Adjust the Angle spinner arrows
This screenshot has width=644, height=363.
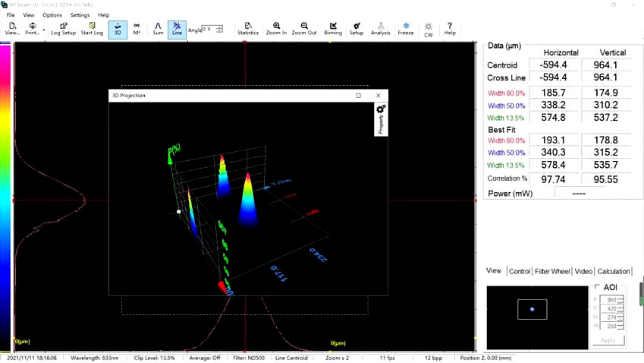point(219,30)
